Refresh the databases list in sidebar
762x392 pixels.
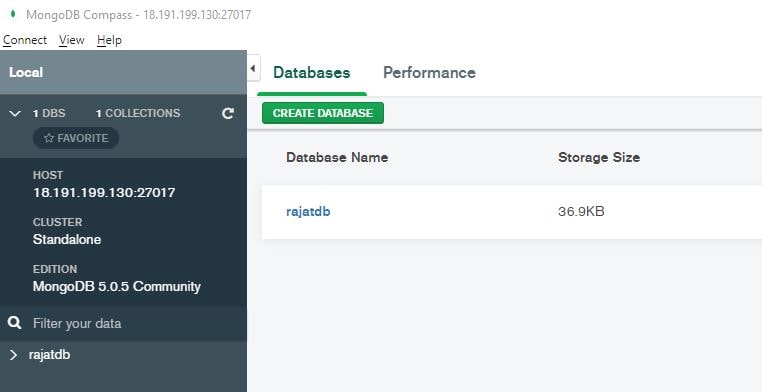click(227, 113)
